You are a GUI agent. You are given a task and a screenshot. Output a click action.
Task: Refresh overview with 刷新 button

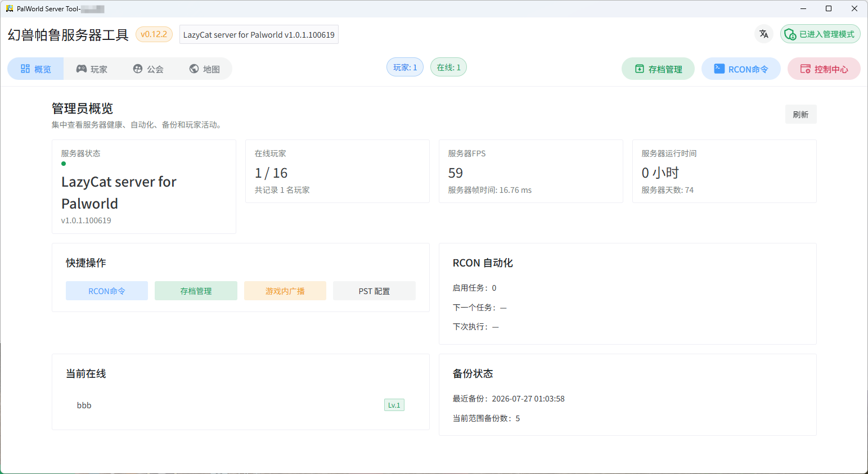tap(800, 114)
